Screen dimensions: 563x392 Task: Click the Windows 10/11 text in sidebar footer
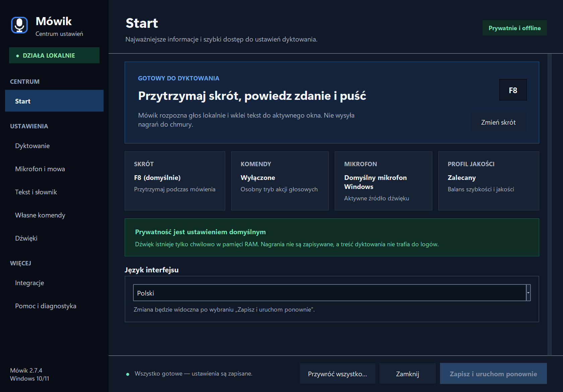coord(29,378)
